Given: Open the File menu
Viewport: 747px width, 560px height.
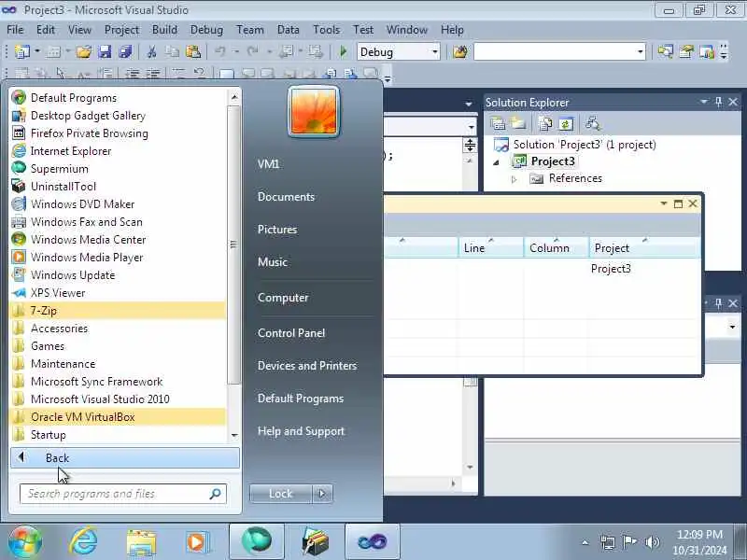Looking at the screenshot, I should pos(15,30).
